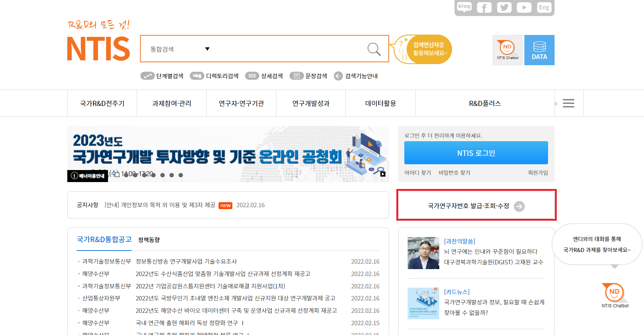This screenshot has height=335, width=644.
Task: Open 검색기능안내 search guide
Action: pyautogui.click(x=356, y=76)
